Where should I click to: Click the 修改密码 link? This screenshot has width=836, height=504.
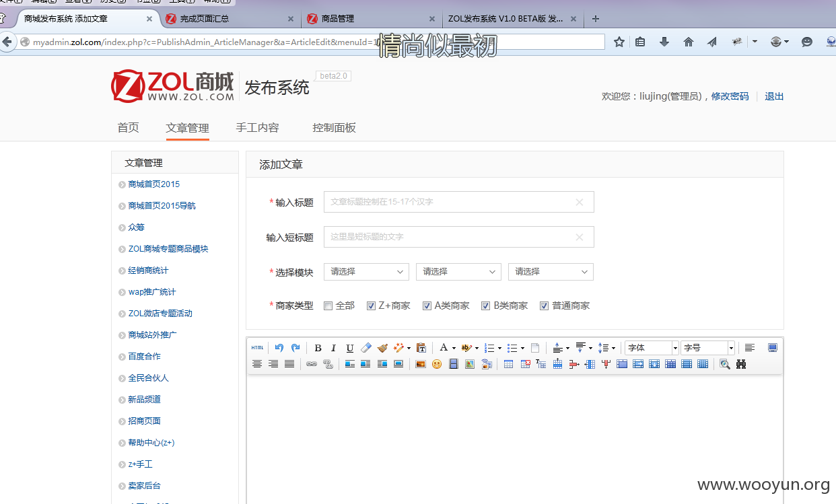click(x=730, y=96)
